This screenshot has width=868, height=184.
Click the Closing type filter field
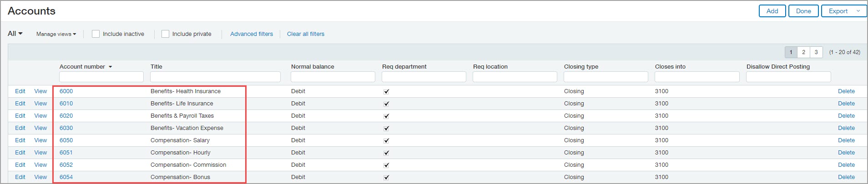(x=606, y=77)
